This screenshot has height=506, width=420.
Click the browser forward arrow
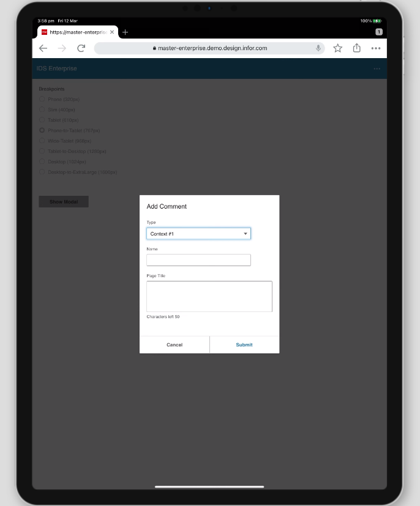click(x=62, y=48)
